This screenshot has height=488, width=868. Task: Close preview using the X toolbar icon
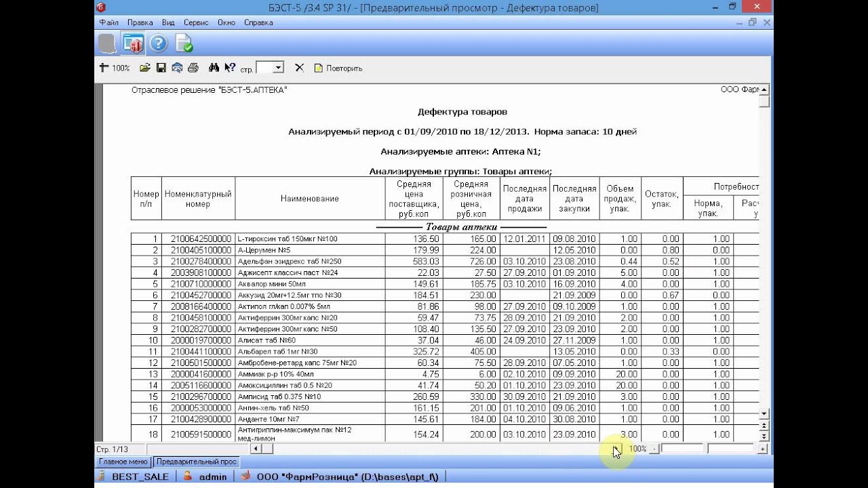tap(299, 68)
